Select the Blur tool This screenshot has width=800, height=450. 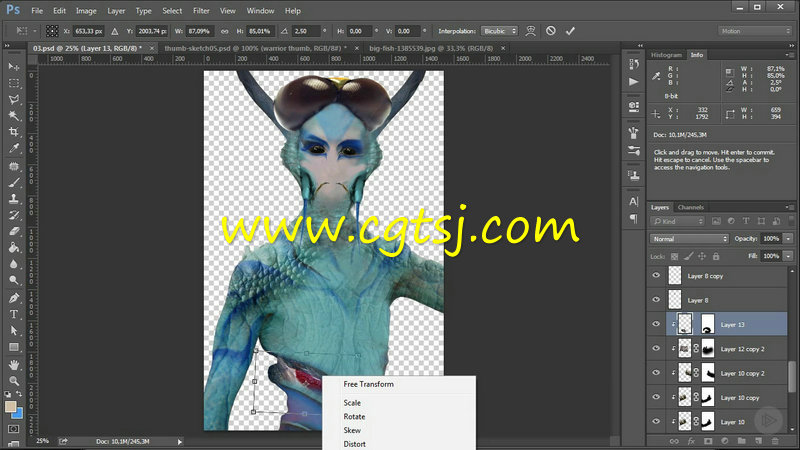(x=14, y=264)
